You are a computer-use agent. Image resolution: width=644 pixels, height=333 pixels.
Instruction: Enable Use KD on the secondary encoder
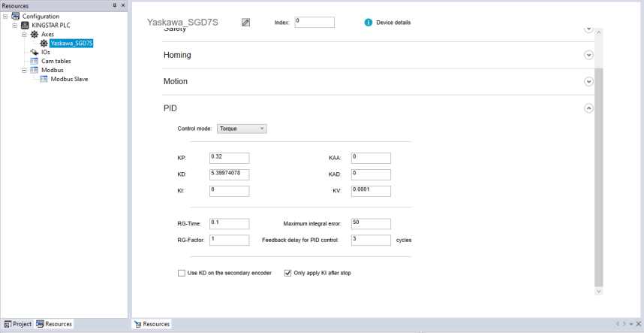[182, 273]
